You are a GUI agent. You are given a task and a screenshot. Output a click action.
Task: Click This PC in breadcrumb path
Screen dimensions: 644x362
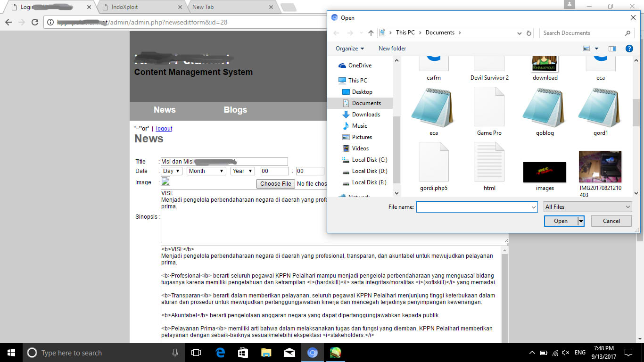[405, 33]
